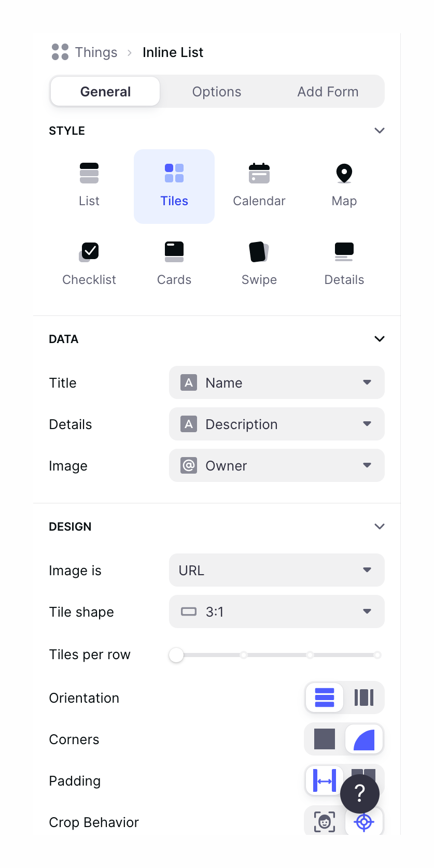Click the Tiles style button

pyautogui.click(x=174, y=186)
